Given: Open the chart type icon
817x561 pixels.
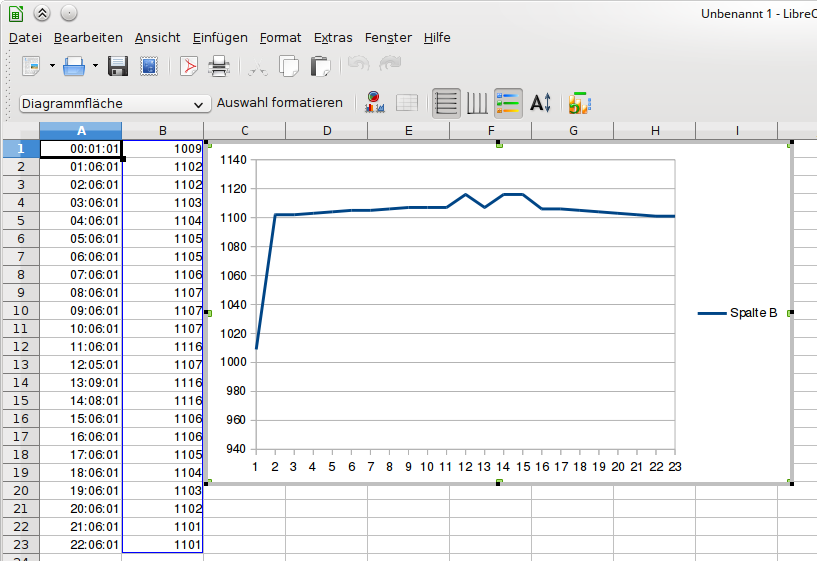Looking at the screenshot, I should [375, 103].
